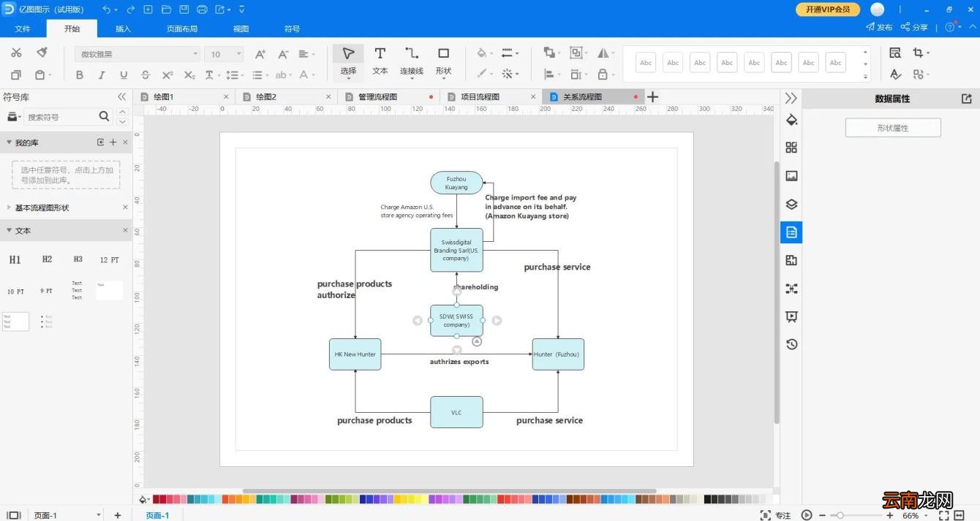
Task: Collapse the symbol library panel
Action: 122,97
